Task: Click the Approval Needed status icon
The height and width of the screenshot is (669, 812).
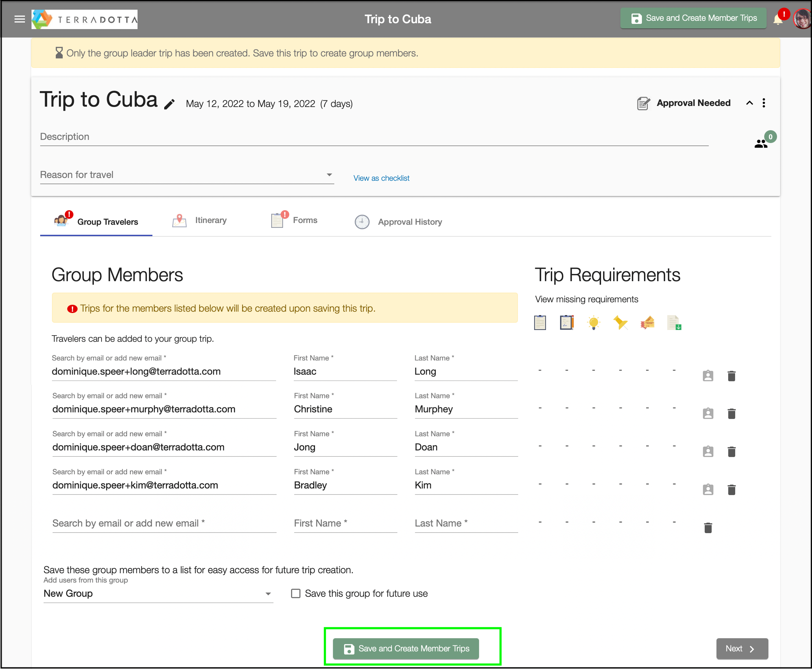Action: coord(643,103)
